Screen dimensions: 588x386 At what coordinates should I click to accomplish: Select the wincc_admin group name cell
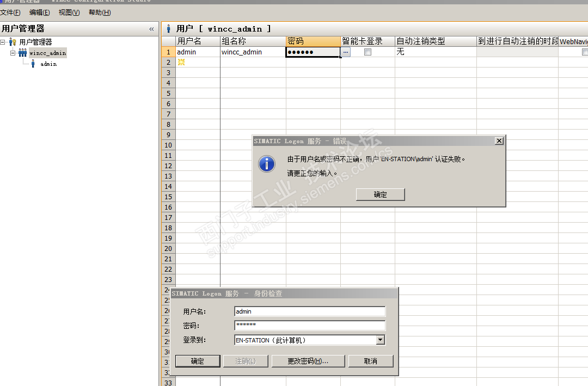click(x=253, y=52)
